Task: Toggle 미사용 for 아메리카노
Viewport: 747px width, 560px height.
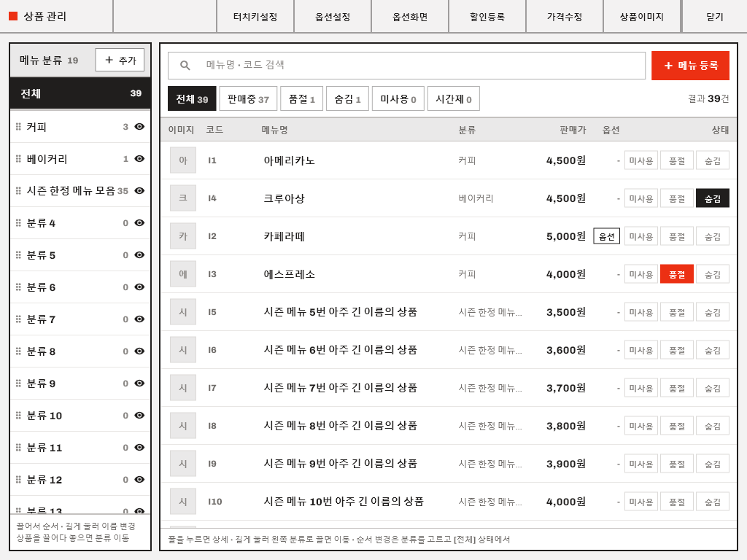Action: pos(640,160)
